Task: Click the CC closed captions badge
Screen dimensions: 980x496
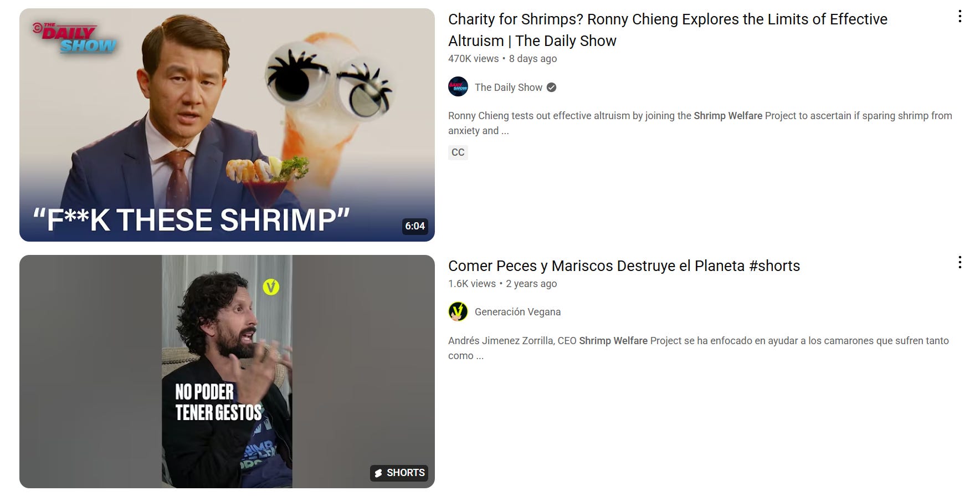Action: [x=458, y=152]
